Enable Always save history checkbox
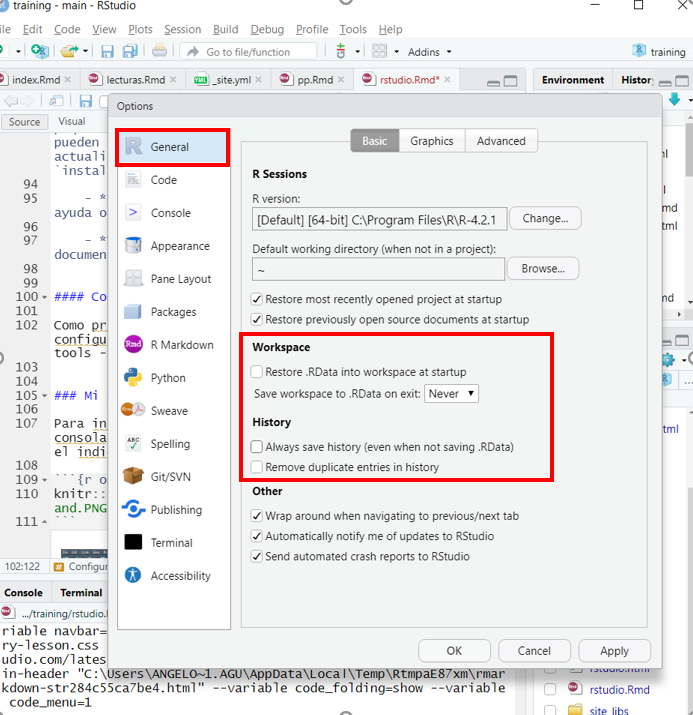The height and width of the screenshot is (715, 693). [x=257, y=447]
